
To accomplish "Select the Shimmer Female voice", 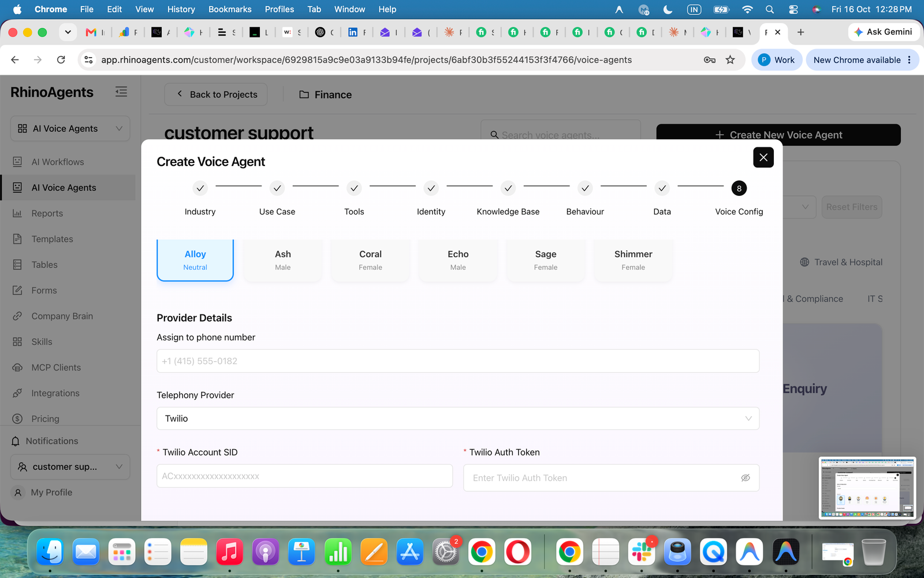I will (x=634, y=260).
